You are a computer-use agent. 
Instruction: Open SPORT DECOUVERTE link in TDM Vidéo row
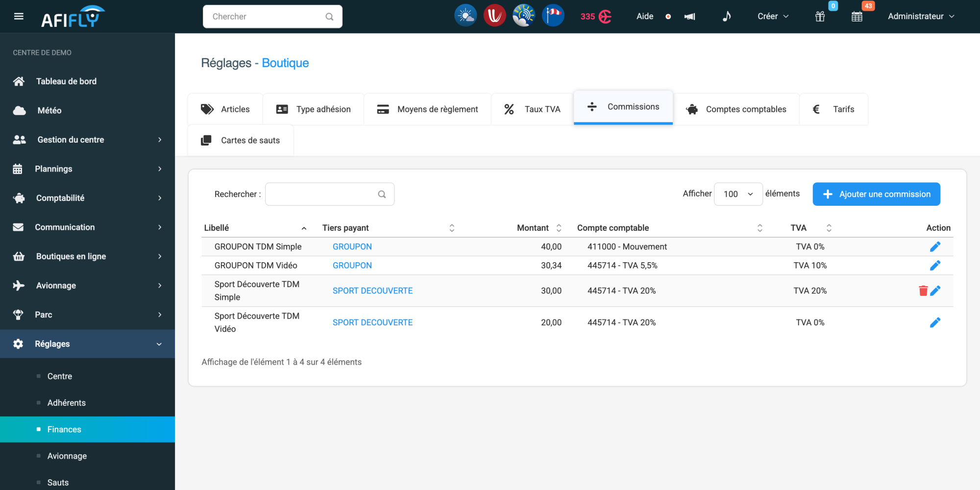tap(372, 322)
